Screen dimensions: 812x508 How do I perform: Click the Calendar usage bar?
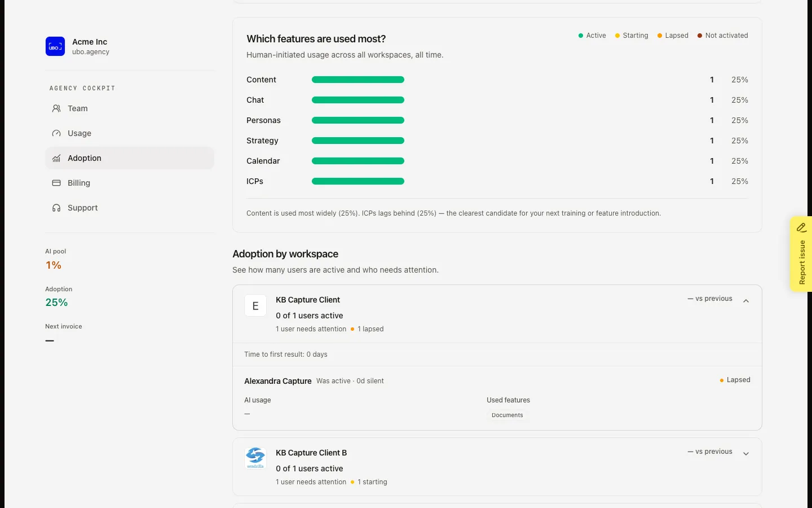pos(358,161)
